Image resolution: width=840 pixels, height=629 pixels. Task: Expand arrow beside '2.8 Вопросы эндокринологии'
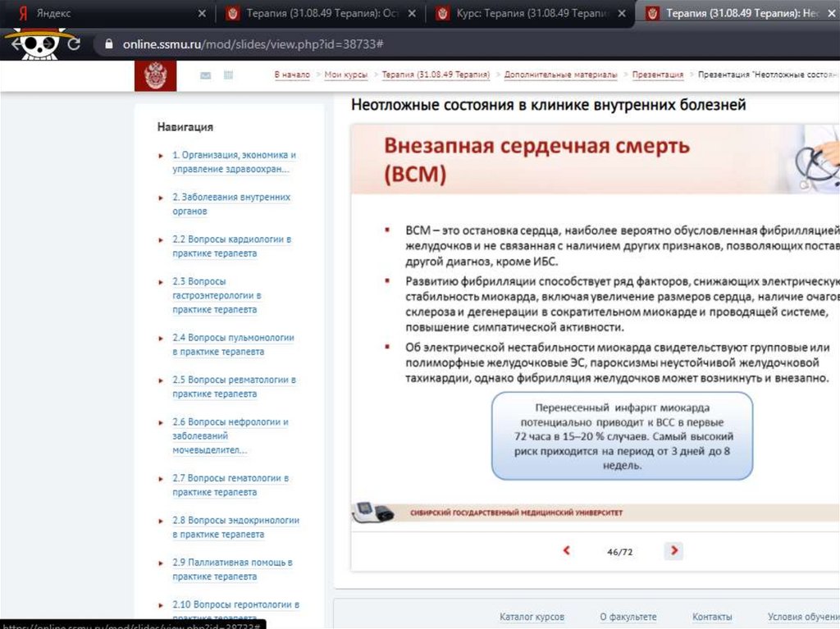(x=161, y=522)
